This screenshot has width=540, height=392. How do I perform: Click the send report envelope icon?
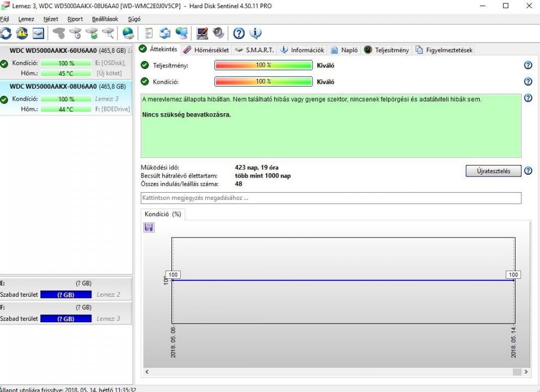(x=165, y=33)
